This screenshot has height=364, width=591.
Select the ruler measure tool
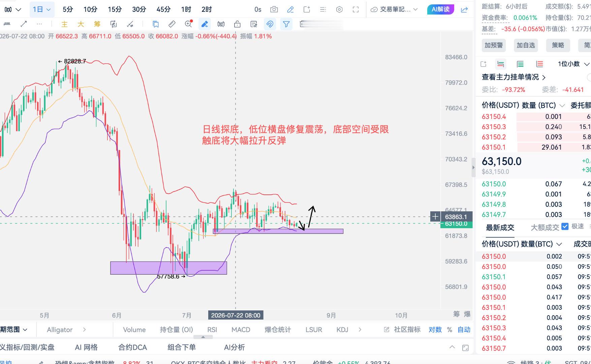[7, 24]
